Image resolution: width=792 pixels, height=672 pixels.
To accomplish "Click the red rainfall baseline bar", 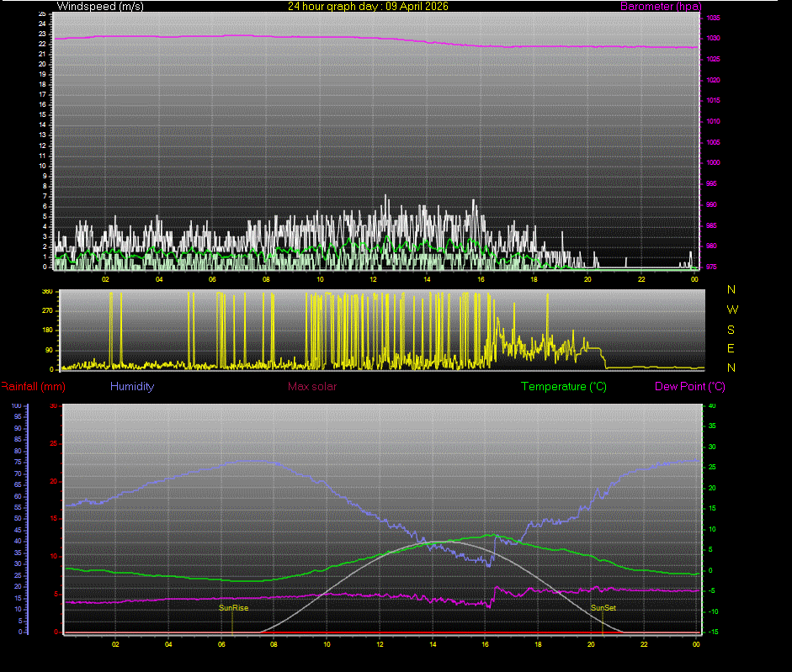I will [379, 631].
